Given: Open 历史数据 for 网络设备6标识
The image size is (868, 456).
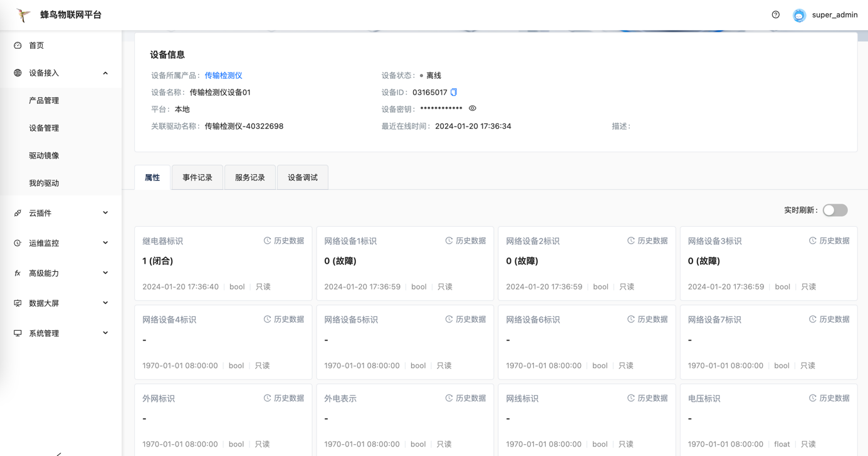Looking at the screenshot, I should [x=652, y=319].
